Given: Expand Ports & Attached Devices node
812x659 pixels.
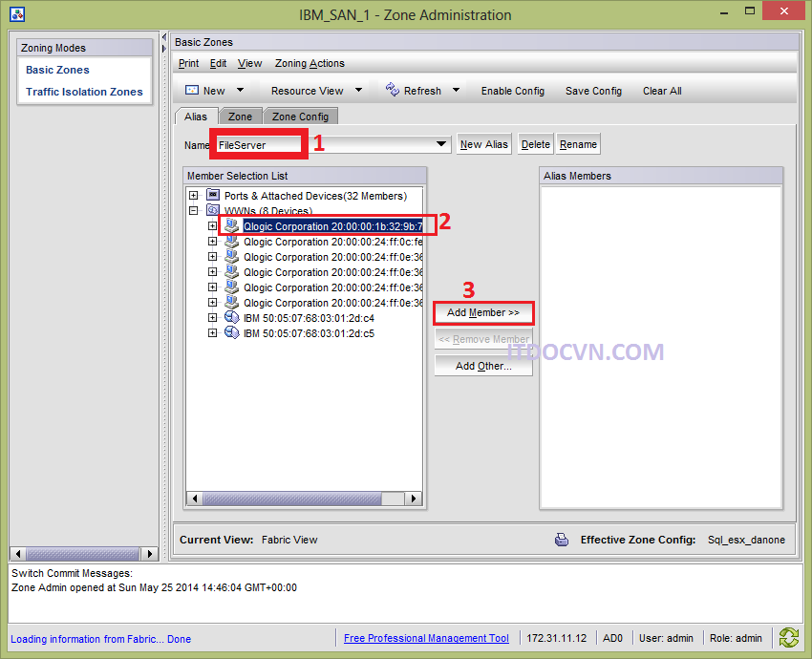Looking at the screenshot, I should [x=193, y=196].
